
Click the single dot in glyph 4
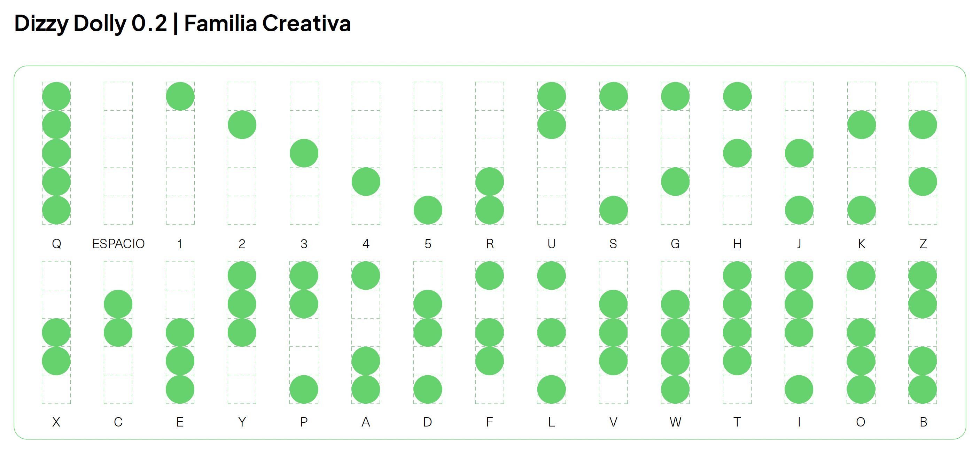pos(366,182)
